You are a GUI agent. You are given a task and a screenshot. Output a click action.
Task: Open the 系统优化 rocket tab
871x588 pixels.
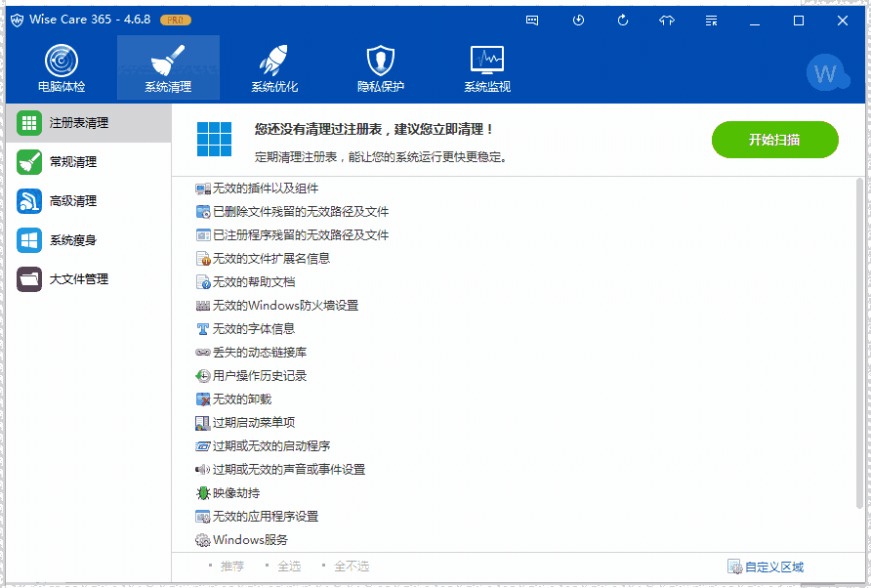click(274, 67)
